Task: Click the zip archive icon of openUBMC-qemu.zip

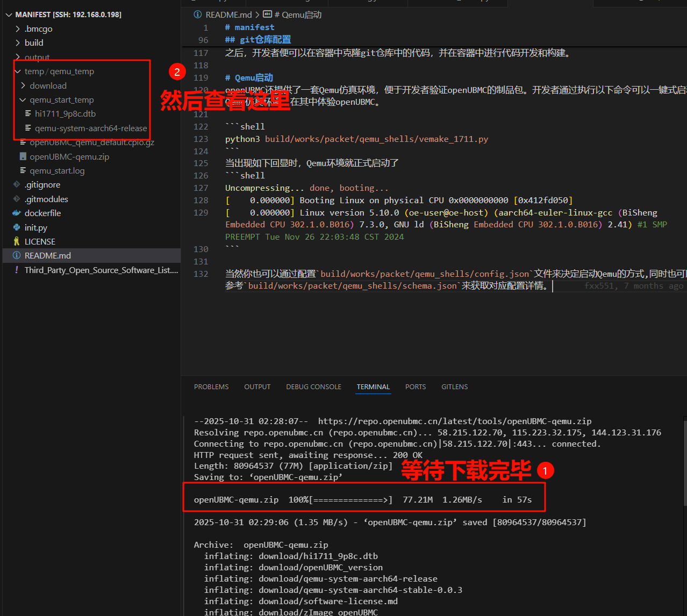Action: (23, 157)
